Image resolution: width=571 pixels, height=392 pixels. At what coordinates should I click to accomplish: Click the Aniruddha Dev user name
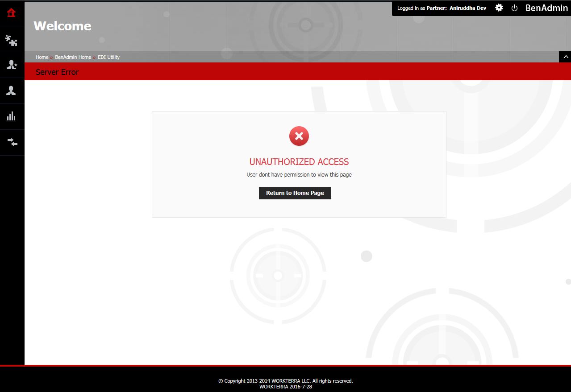(x=467, y=8)
